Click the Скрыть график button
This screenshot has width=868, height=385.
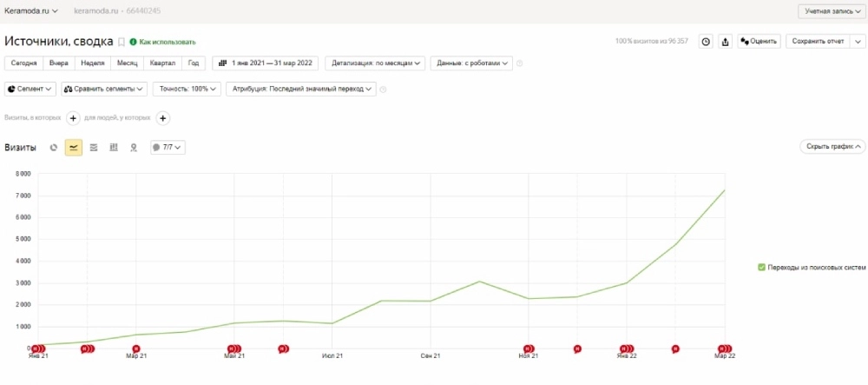pos(832,147)
